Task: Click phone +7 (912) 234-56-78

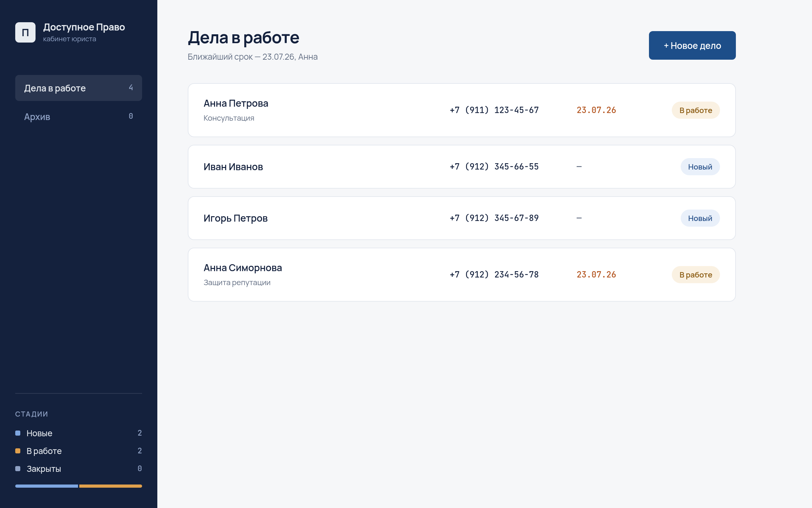Action: (x=494, y=275)
